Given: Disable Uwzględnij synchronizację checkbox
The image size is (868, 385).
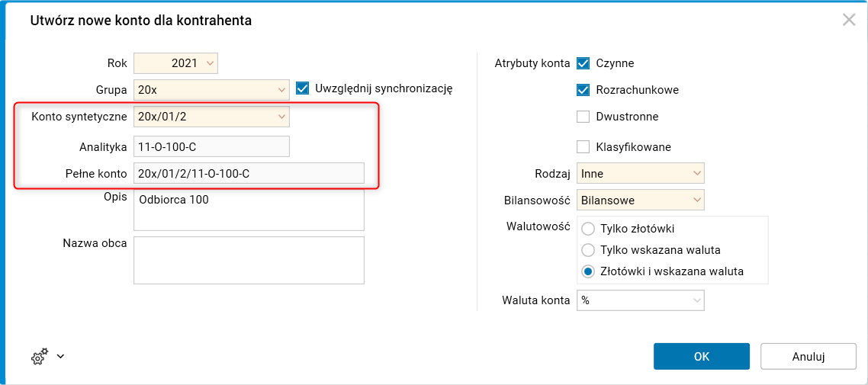Looking at the screenshot, I should click(302, 88).
